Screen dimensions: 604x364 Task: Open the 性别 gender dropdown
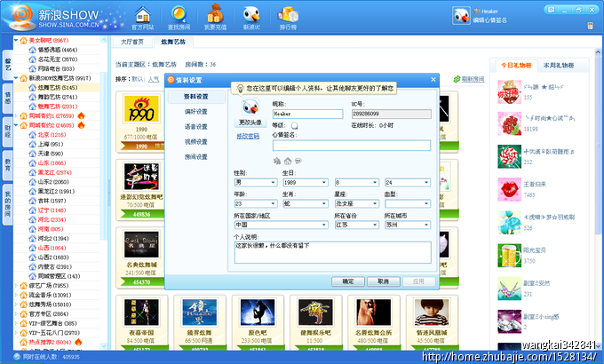255,182
